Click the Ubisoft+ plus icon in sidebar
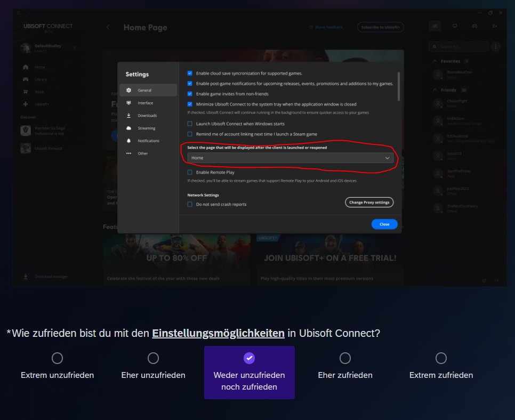Viewport: 515px width, 420px height. click(x=26, y=104)
